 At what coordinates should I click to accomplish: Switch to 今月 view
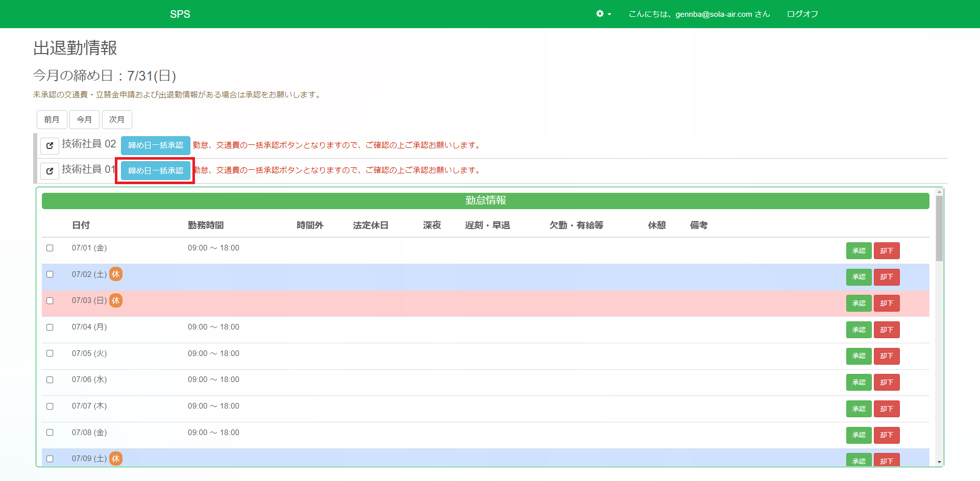[x=84, y=119]
